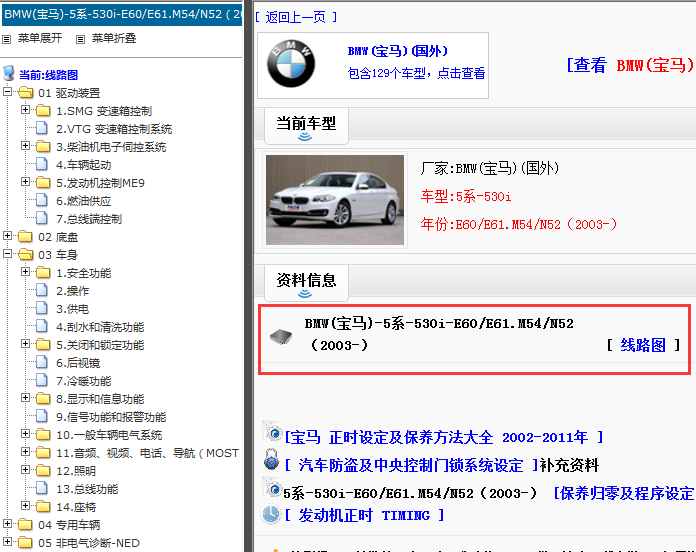696x552 pixels.
Task: Click the 13.总线功能 document icon
Action: coord(42,488)
